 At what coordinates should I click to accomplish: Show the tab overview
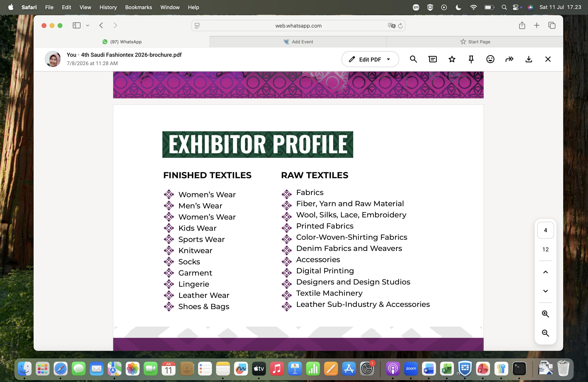coord(552,25)
